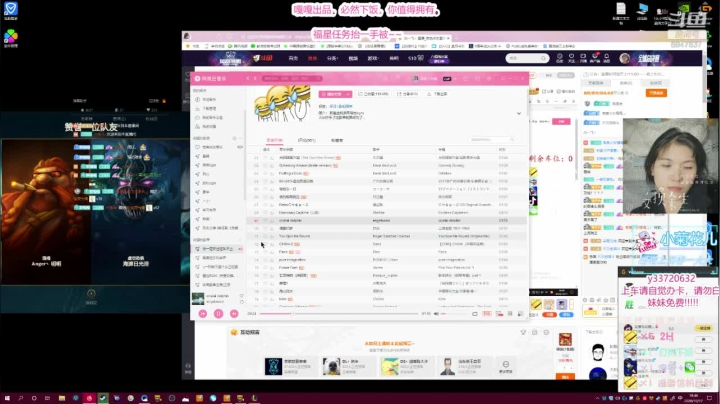Collapse the created playlists section arrow

240,138
